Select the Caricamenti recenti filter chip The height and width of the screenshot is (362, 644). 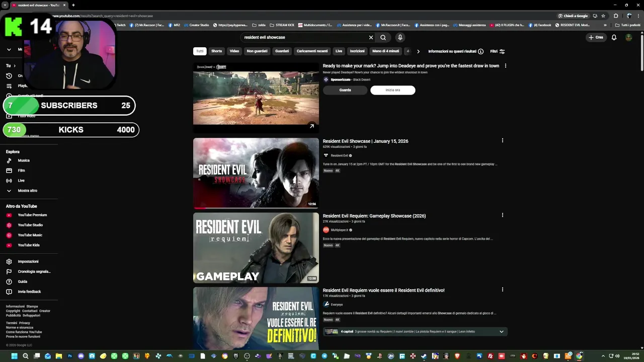pyautogui.click(x=312, y=51)
